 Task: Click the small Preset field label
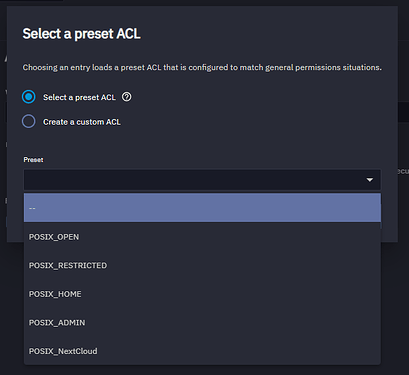point(33,160)
